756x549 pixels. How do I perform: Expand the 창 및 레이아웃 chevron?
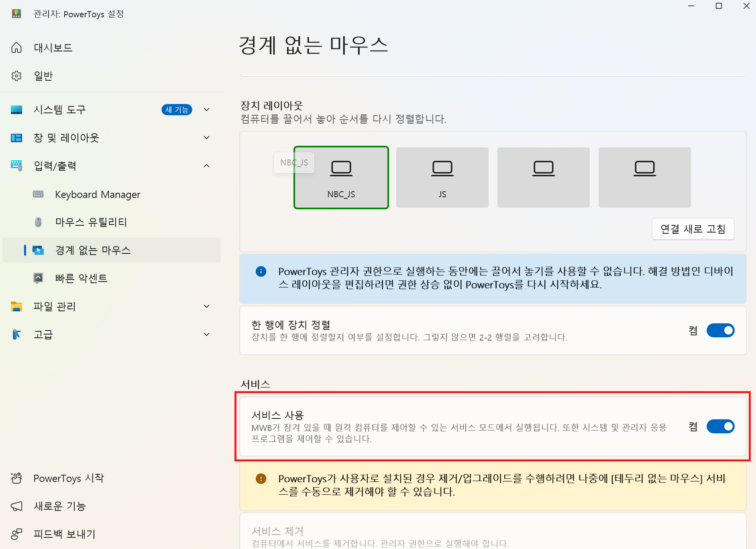(x=207, y=138)
